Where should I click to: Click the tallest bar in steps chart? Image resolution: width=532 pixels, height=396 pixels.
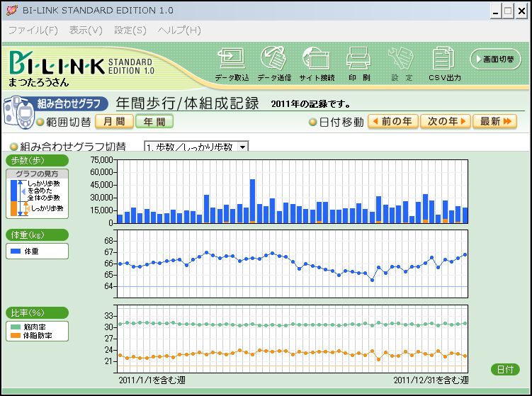252,200
